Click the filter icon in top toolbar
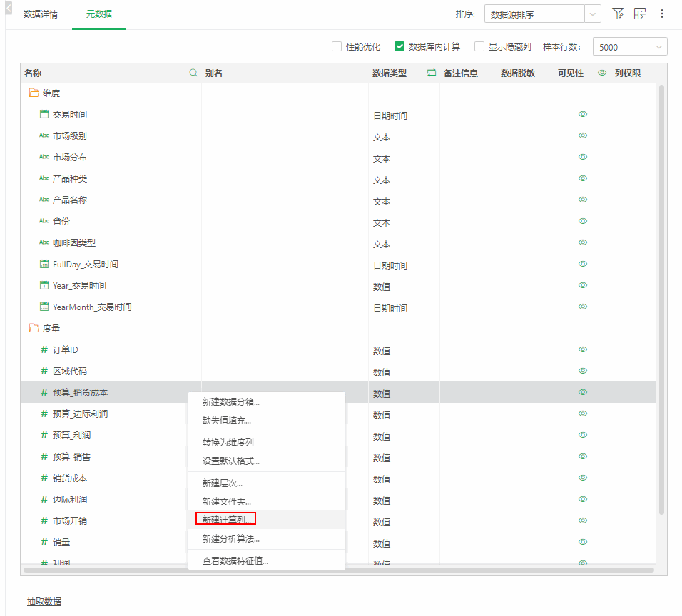The image size is (682, 616). coord(618,14)
